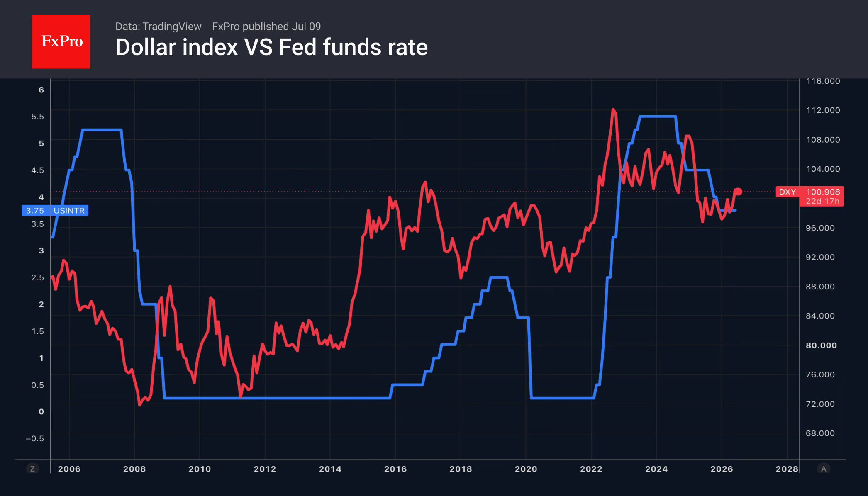Click the FxPro published Jul 09 text
Viewport: 868px width, 496px height.
[x=266, y=27]
